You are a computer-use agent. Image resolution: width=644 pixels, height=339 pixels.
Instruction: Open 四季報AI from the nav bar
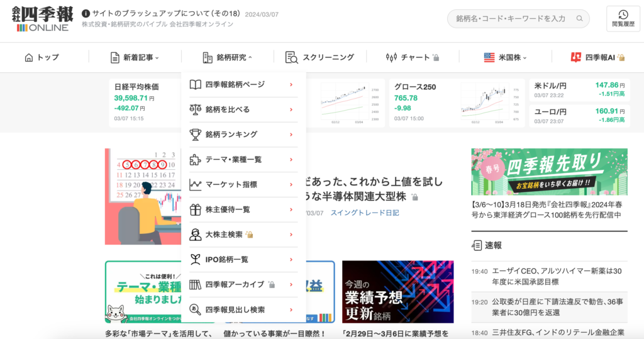point(597,57)
